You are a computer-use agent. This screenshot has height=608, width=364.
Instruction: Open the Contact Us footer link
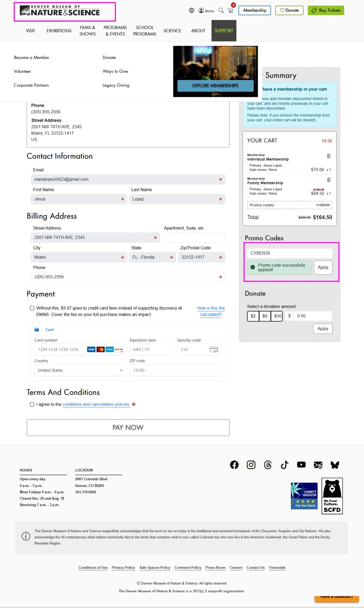[x=255, y=567]
